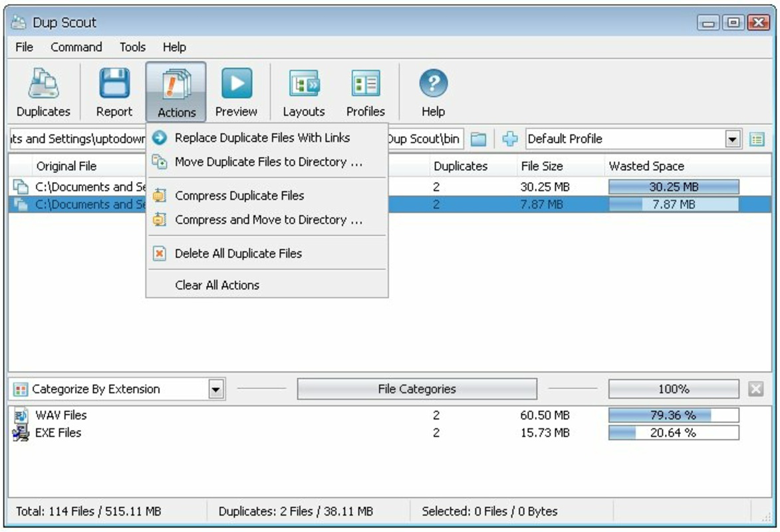This screenshot has height=532, width=780.
Task: Click the 7.87 MB wasted space bar
Action: tap(674, 204)
